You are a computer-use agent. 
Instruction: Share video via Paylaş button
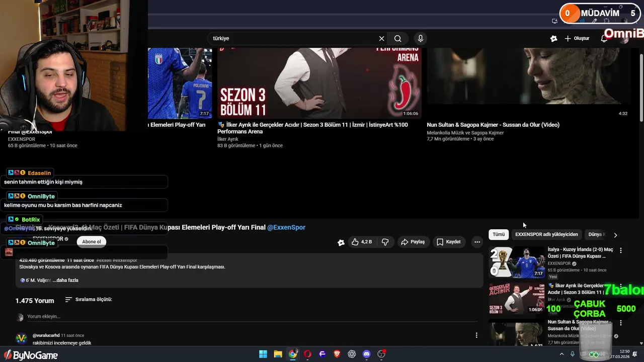[413, 242]
